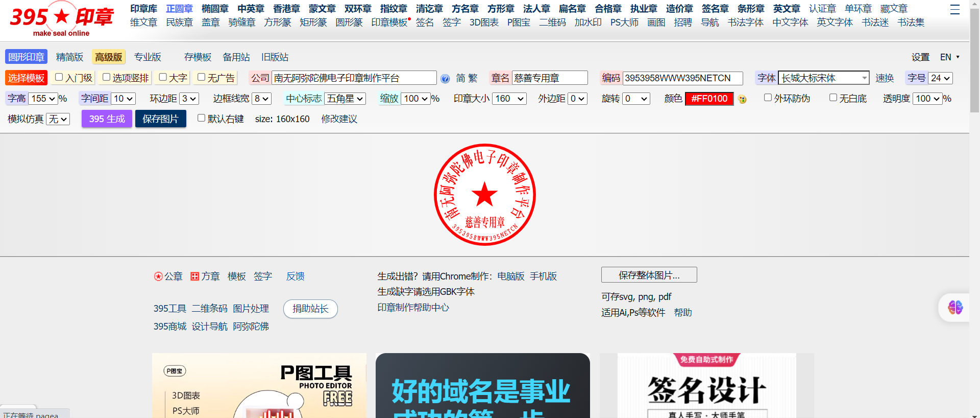Screen dimensions: 980x418
Task: Expand the 中心标志 五角星 dropdown
Action: 345,99
